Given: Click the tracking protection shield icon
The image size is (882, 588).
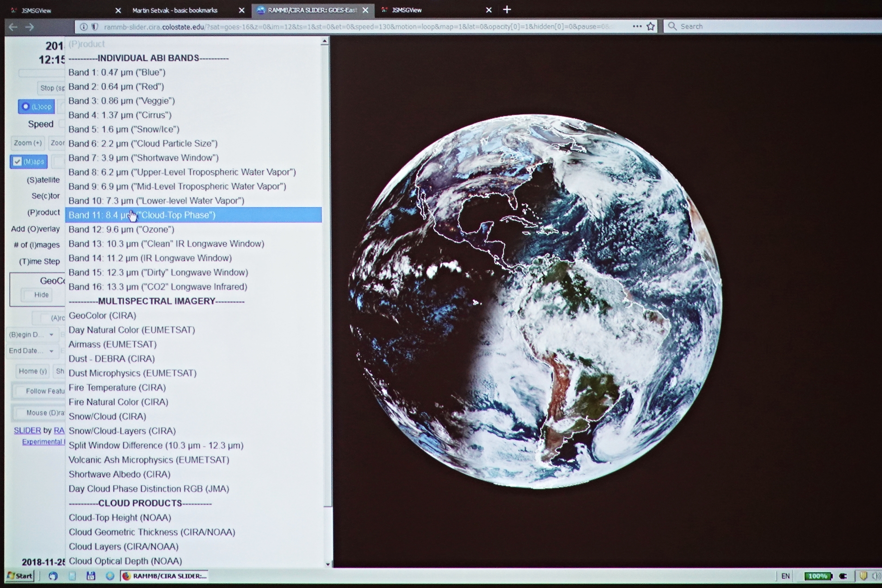Looking at the screenshot, I should 95,27.
